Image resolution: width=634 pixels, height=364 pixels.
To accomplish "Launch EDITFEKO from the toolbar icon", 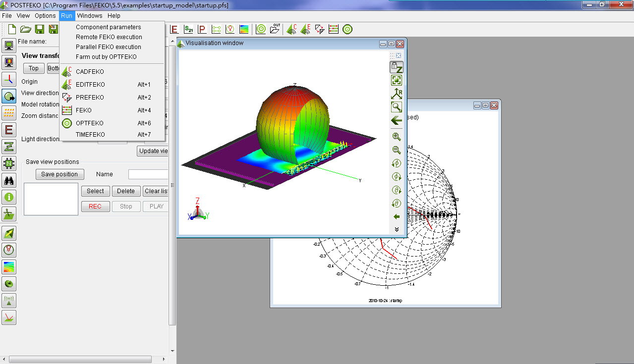I will (306, 29).
